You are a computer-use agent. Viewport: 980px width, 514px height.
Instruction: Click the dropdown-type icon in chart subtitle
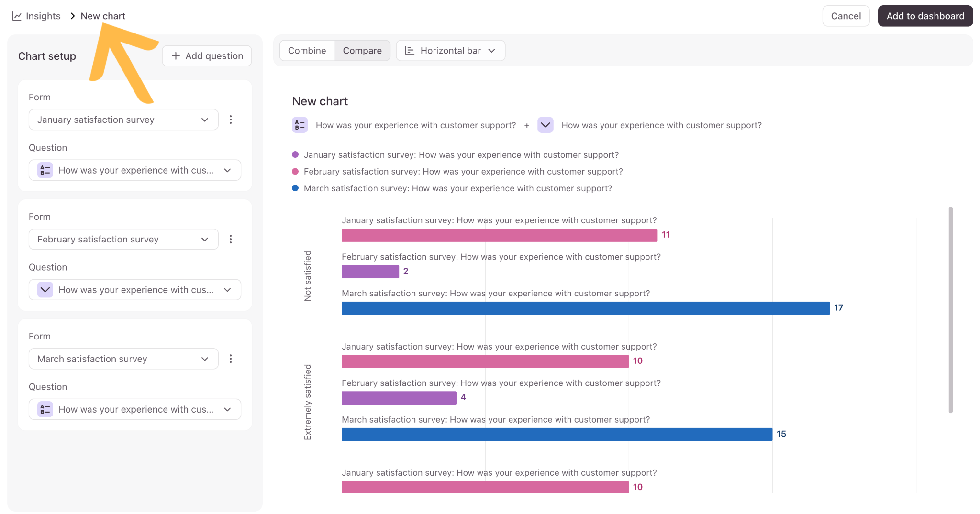click(x=546, y=125)
